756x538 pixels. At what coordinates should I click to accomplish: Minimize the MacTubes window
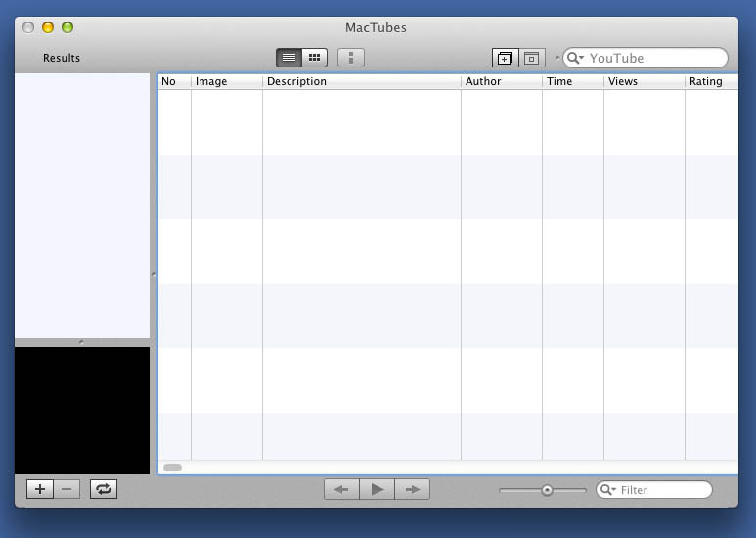coord(48,27)
